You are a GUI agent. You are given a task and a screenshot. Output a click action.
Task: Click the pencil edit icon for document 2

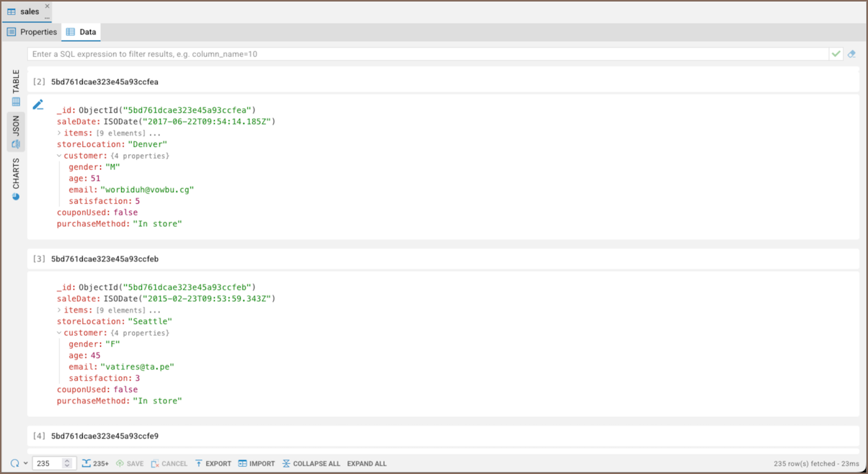[38, 105]
